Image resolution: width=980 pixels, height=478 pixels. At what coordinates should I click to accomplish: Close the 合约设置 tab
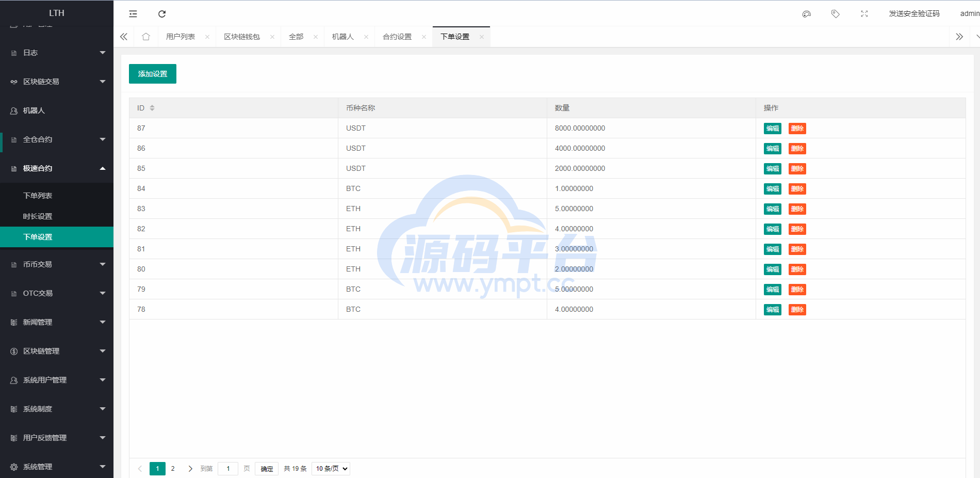coord(424,37)
